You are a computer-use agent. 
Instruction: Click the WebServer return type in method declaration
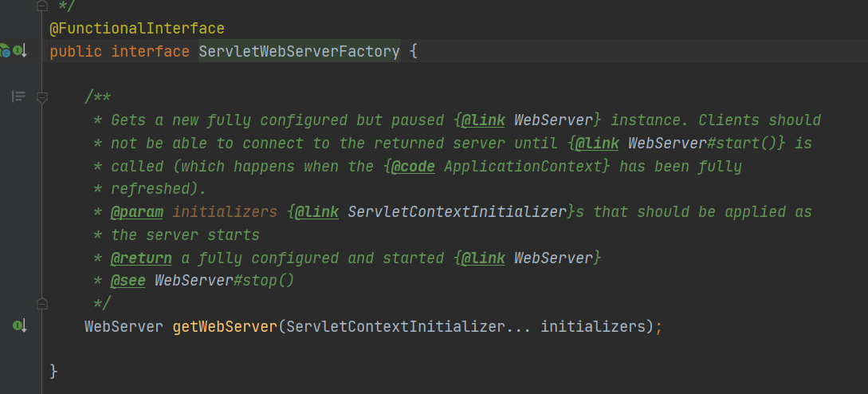click(x=124, y=326)
